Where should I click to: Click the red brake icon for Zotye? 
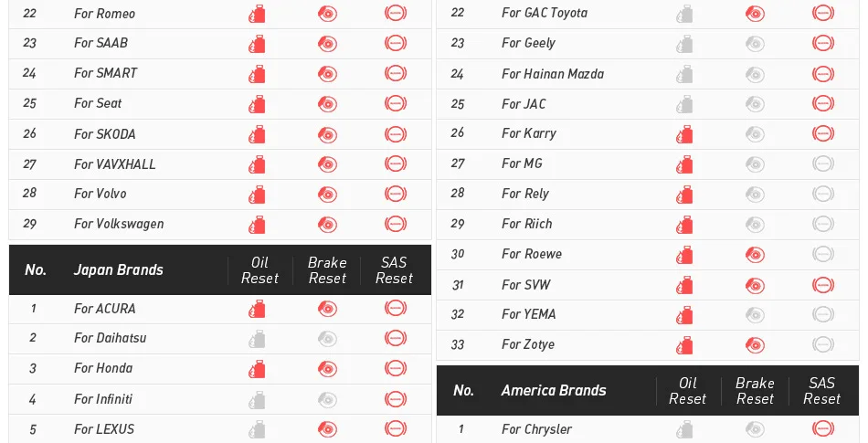pyautogui.click(x=755, y=345)
